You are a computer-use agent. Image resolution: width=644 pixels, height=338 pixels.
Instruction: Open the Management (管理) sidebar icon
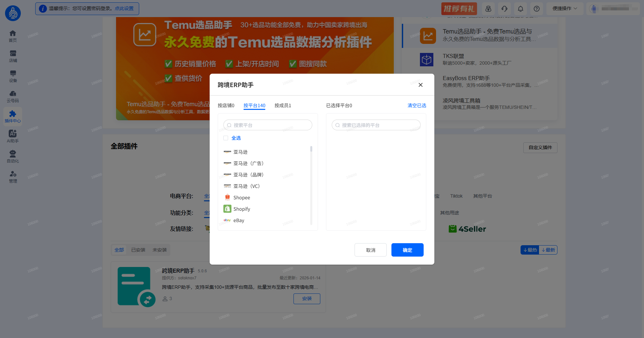(x=13, y=177)
